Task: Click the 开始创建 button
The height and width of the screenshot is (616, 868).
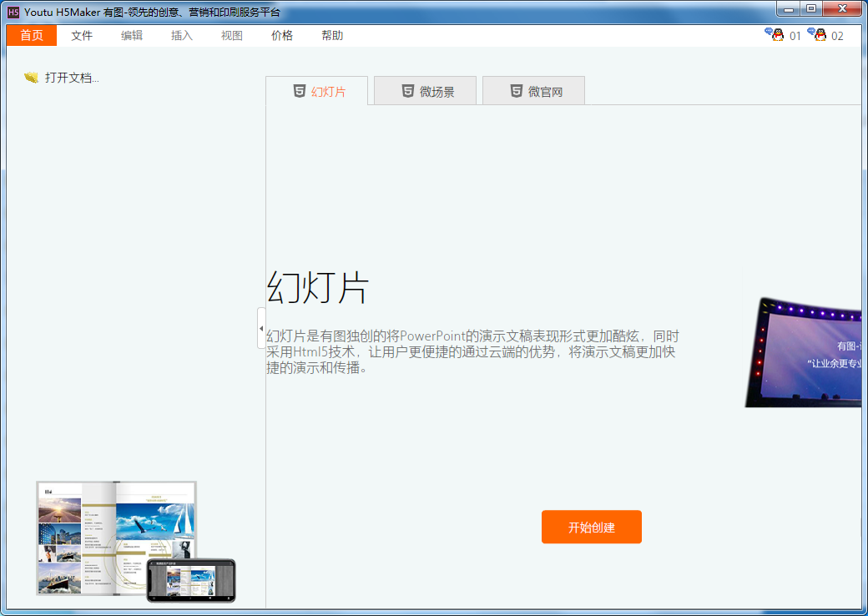Action: click(x=591, y=527)
